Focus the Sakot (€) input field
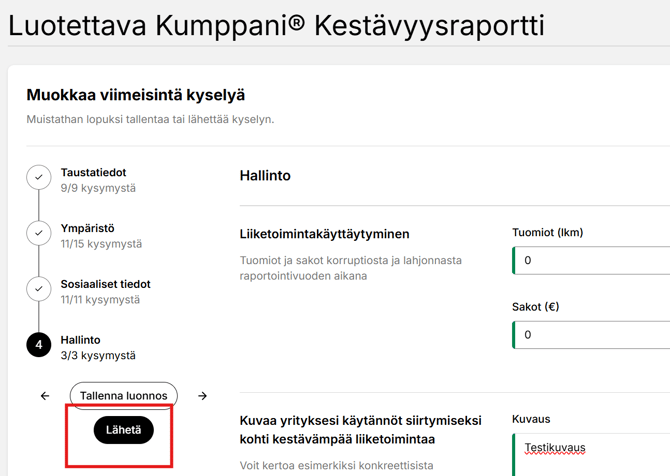The image size is (670, 476). coord(591,335)
